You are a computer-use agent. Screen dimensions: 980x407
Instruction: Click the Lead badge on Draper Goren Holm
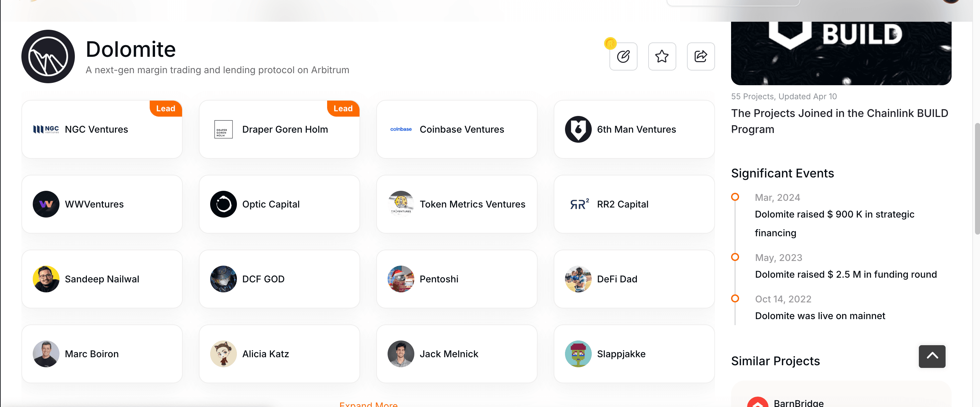[x=343, y=108]
